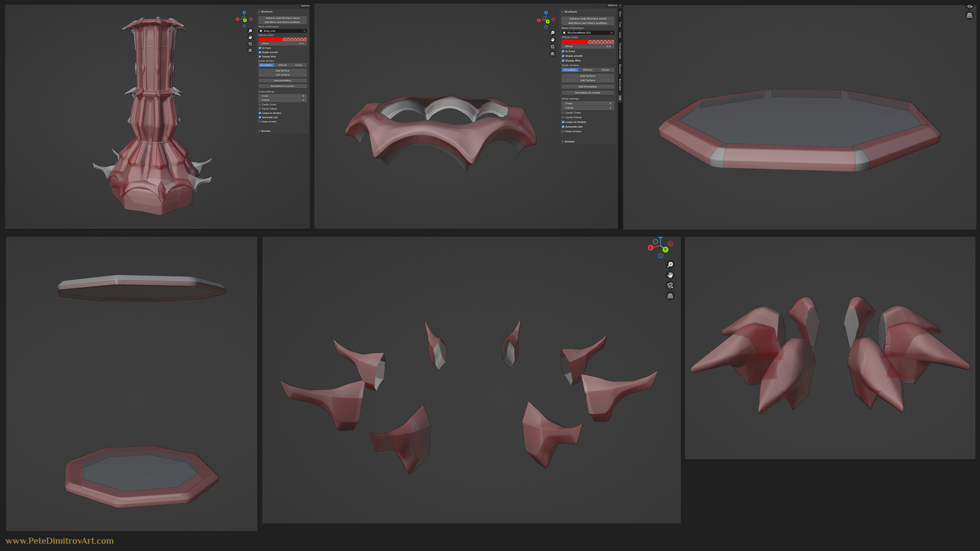
Task: Click Edit Surface in BSurfaceMesh.002 panel
Action: pyautogui.click(x=587, y=80)
